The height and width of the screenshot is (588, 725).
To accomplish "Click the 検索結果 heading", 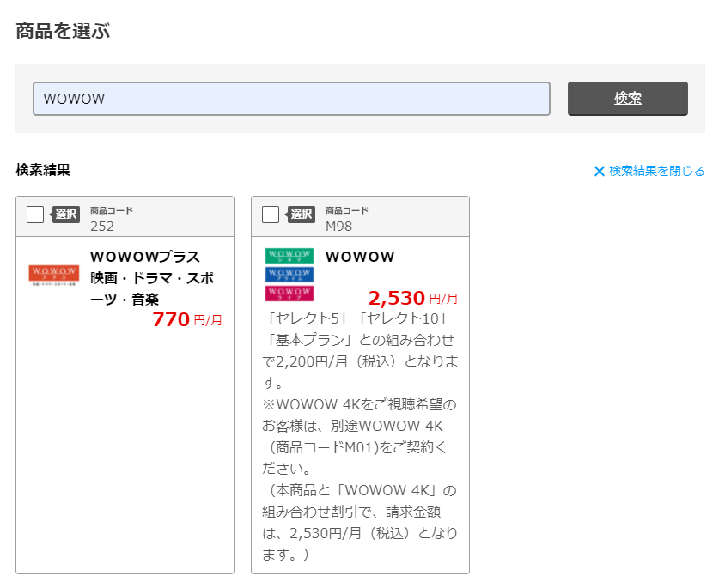I will coord(43,170).
